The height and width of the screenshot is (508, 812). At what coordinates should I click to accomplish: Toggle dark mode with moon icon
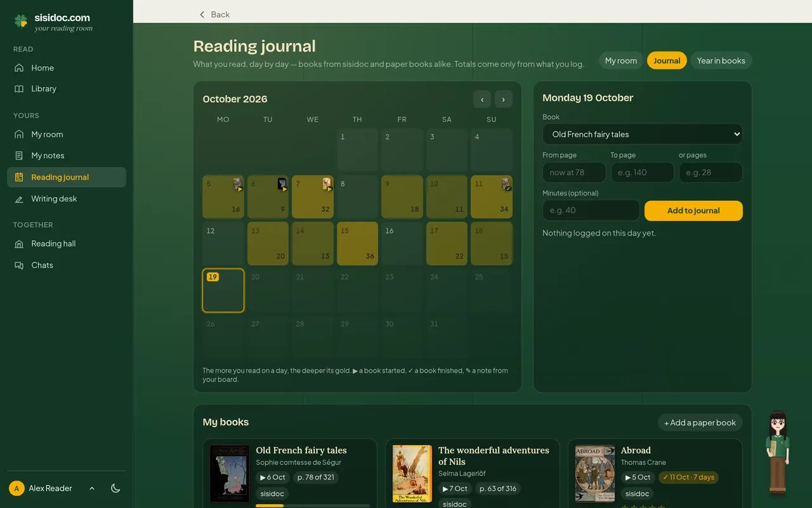point(115,488)
